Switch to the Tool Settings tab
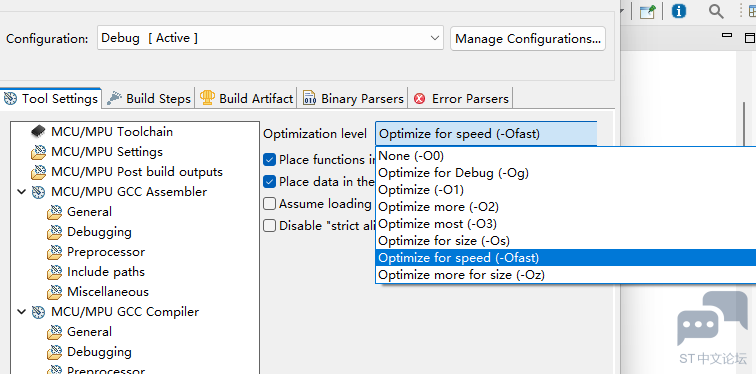 (51, 99)
